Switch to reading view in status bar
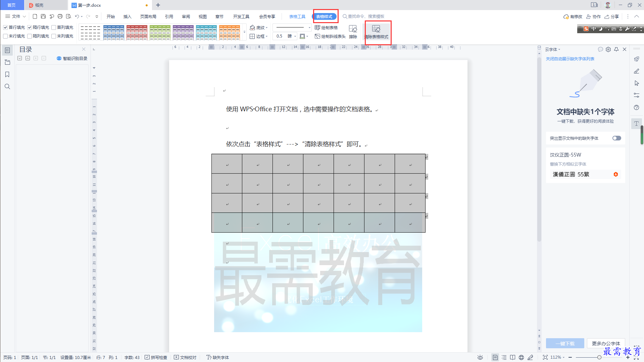The width and height of the screenshot is (644, 362). (512, 357)
